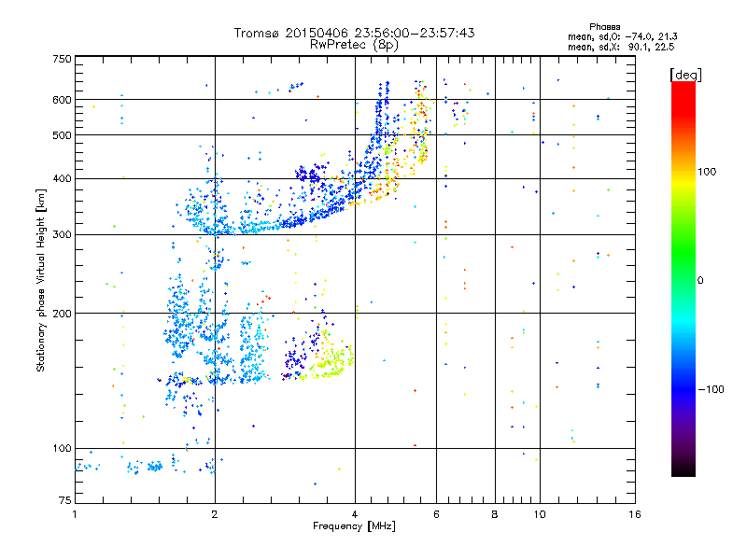This screenshot has height=560, width=747.
Task: Click the '[deg]' colorbar unit label
Action: tap(685, 76)
